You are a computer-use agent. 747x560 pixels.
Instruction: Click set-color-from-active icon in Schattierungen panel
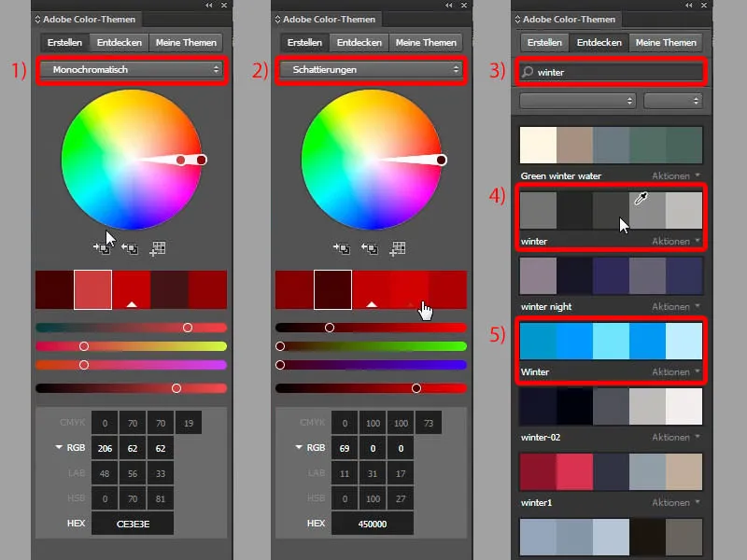(x=369, y=248)
